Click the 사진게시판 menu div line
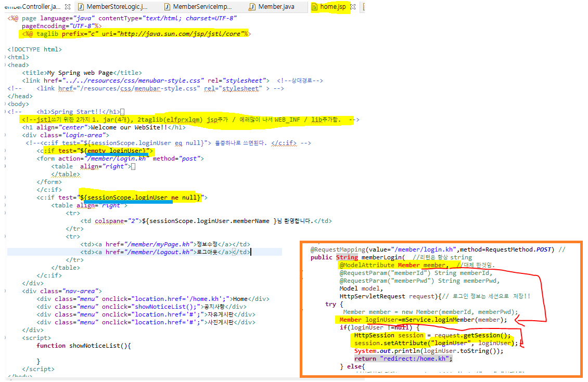 pos(146,322)
